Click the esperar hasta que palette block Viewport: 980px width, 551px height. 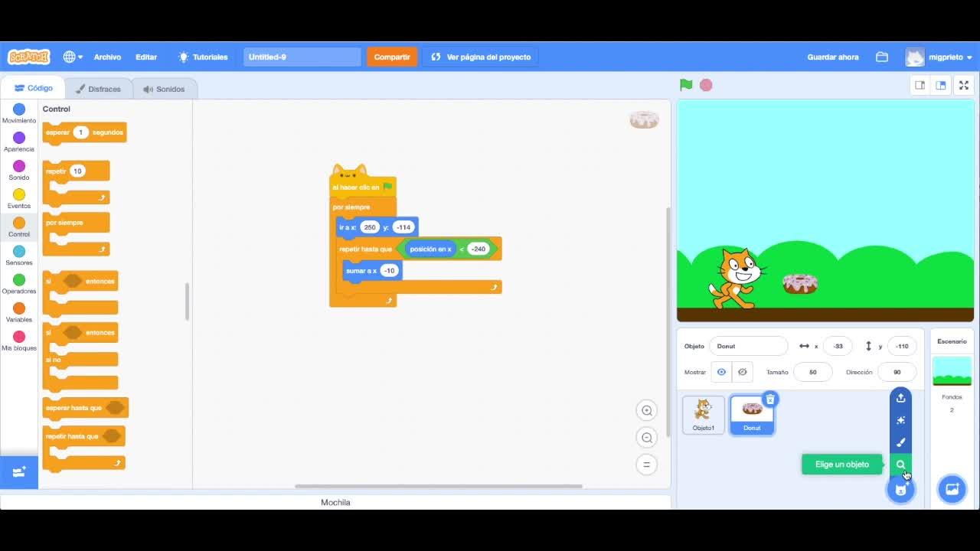point(85,408)
